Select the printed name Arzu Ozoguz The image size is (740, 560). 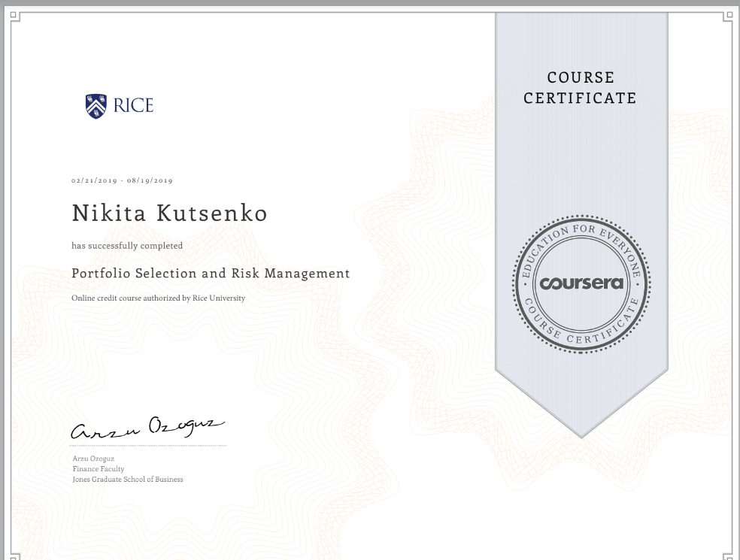click(93, 459)
